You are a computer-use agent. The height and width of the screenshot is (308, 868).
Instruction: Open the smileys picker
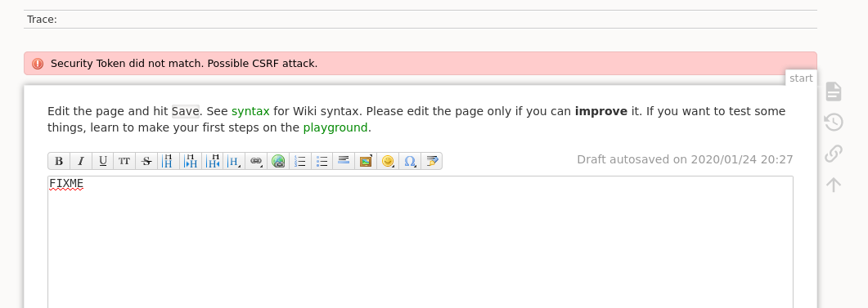388,161
